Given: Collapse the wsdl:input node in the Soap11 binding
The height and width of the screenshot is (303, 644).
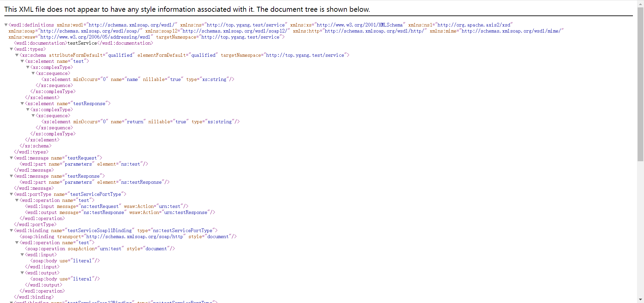Looking at the screenshot, I should (x=22, y=255).
